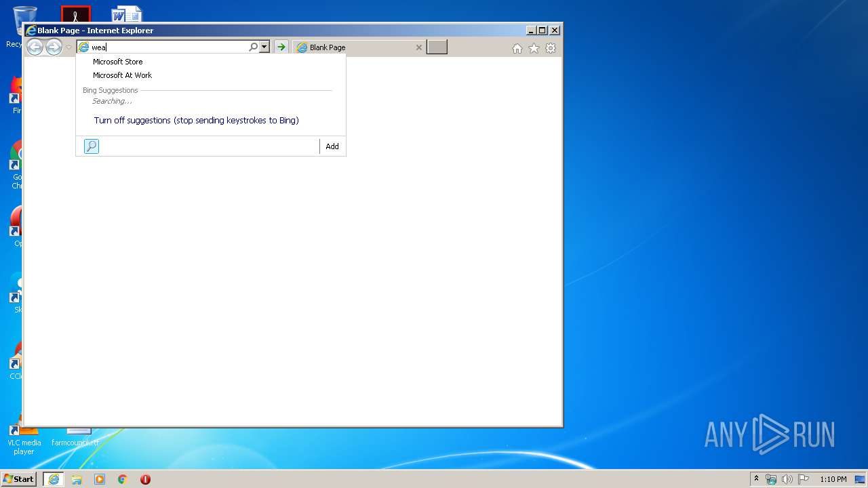
Task: Open the Tools gear menu
Action: coord(551,48)
